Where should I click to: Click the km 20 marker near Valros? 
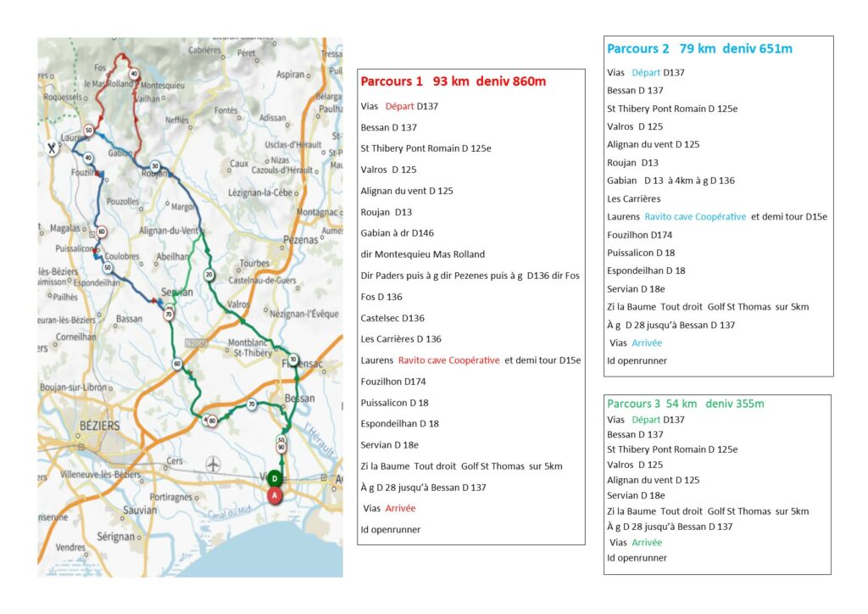click(209, 274)
